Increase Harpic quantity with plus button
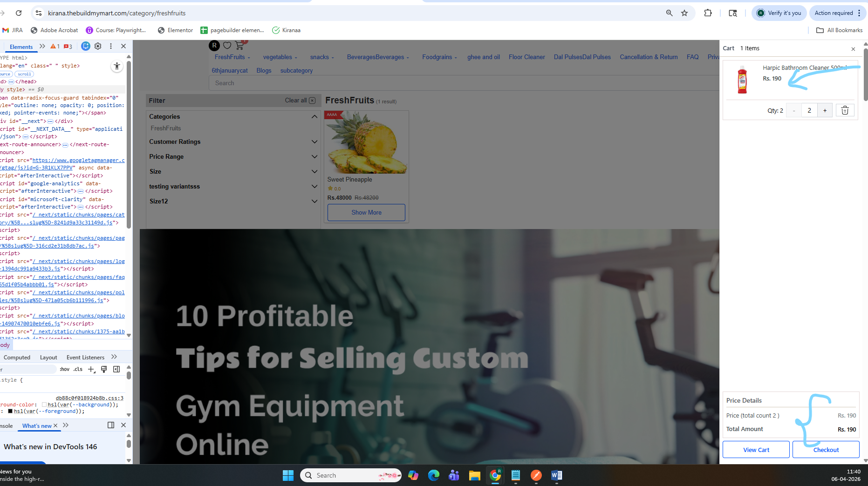868x486 pixels. [825, 110]
